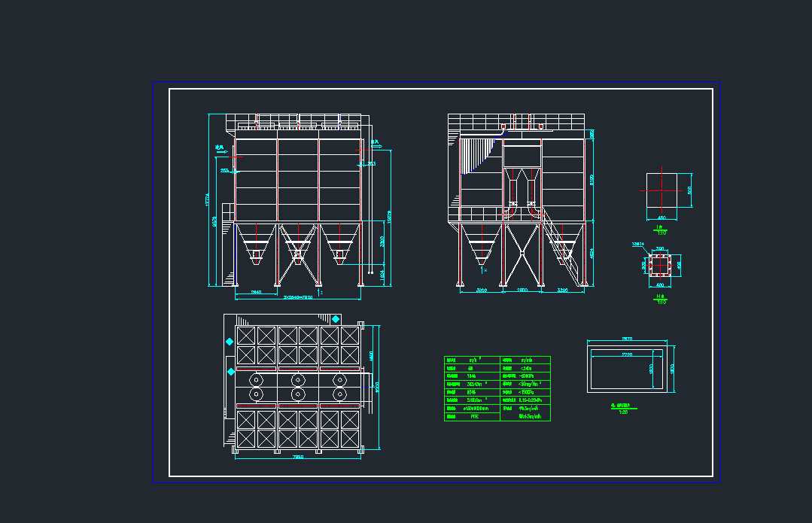Select the 0.15-0.25MPa table entry
The image size is (812, 523).
(530, 400)
